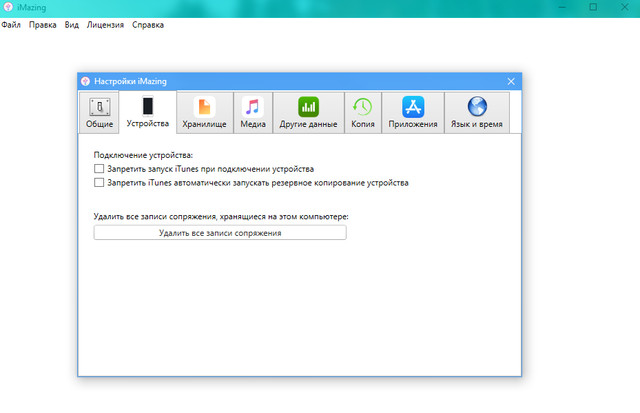Select the Устройства phone icon

click(x=147, y=107)
